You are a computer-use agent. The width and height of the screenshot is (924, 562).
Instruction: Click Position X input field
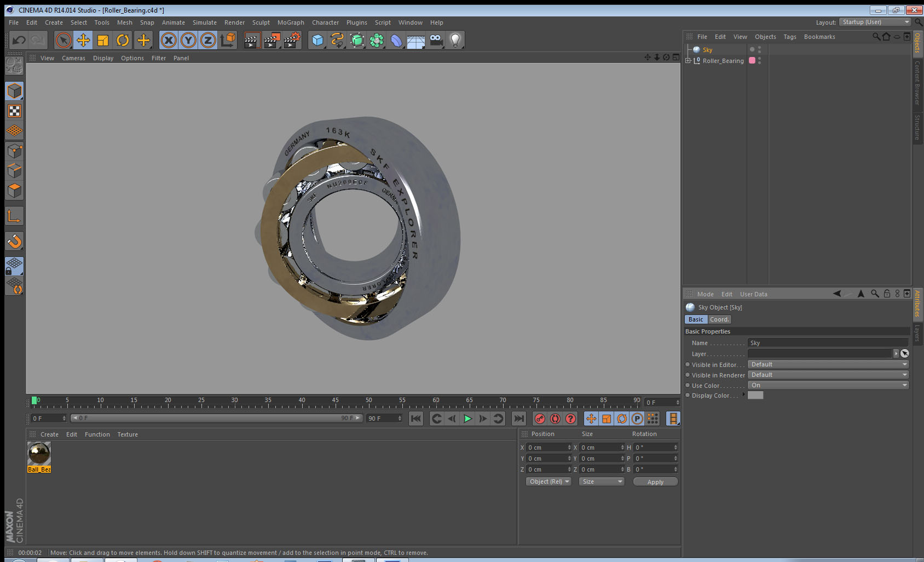point(549,448)
